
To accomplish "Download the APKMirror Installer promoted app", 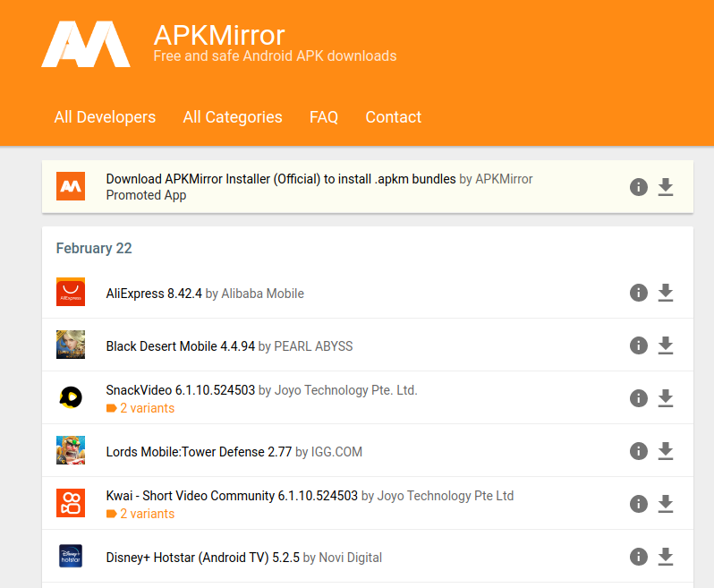I will [x=666, y=187].
